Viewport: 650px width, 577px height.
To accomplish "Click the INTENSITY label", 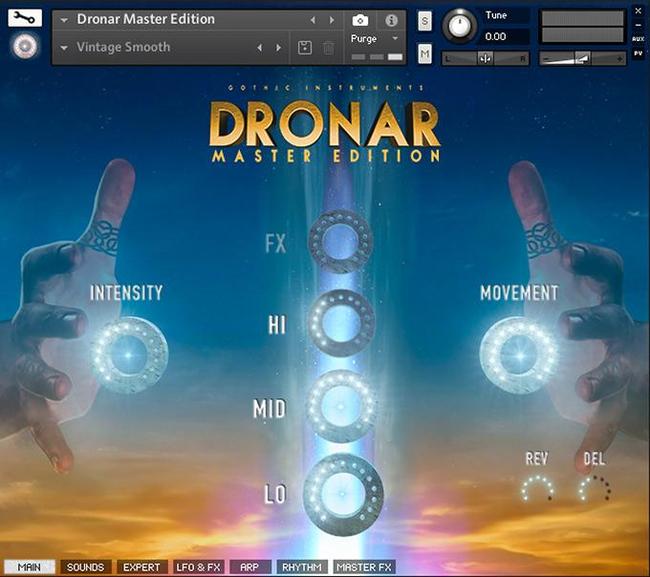I will pyautogui.click(x=126, y=293).
